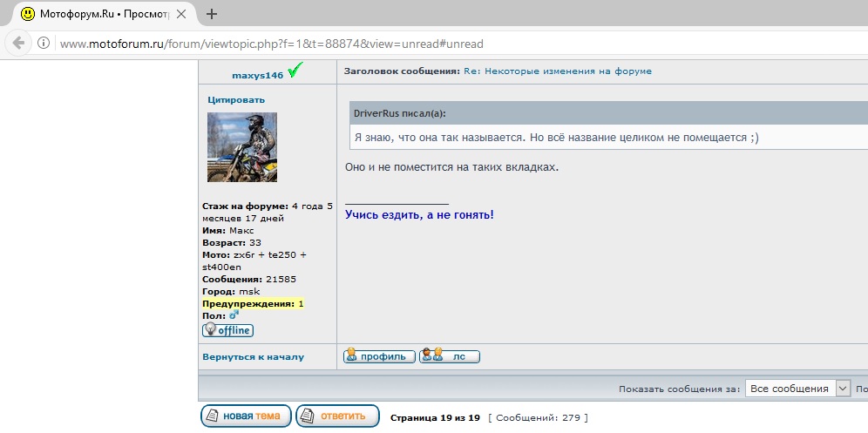Click the site info globe icon
This screenshot has height=433, width=868.
click(44, 44)
